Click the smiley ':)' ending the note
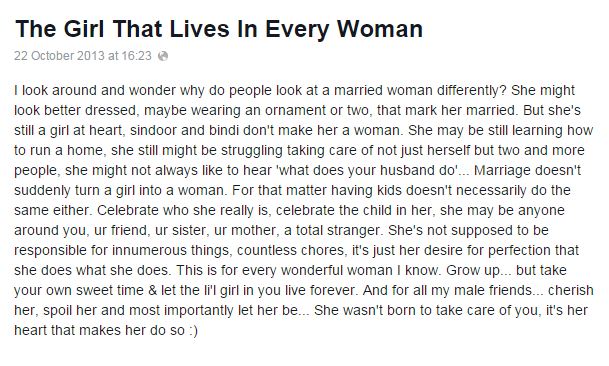The image size is (609, 366). pos(193,331)
